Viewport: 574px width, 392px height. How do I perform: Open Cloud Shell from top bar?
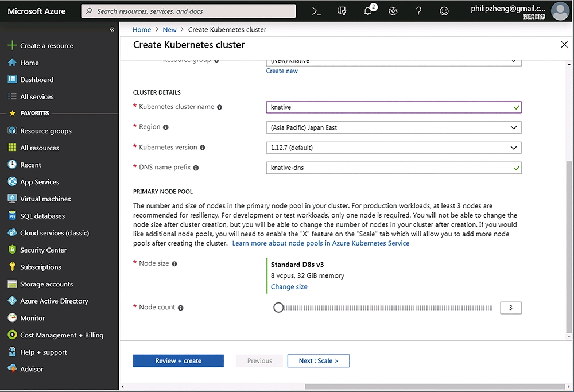tap(316, 11)
